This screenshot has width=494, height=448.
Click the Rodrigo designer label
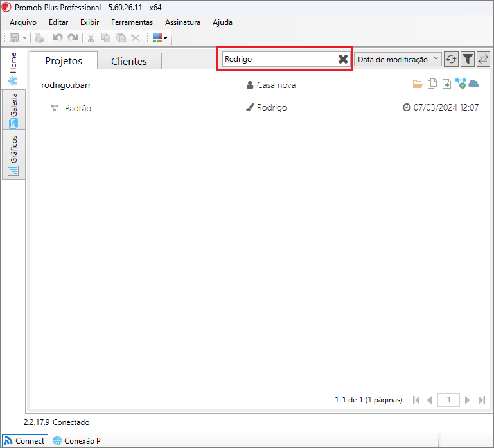pos(272,108)
